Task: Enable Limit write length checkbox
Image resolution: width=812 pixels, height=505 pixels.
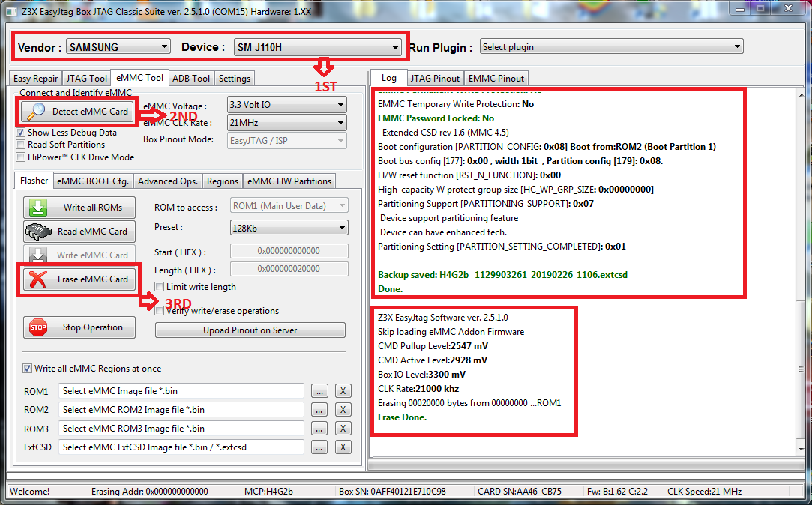Action: pos(160,287)
